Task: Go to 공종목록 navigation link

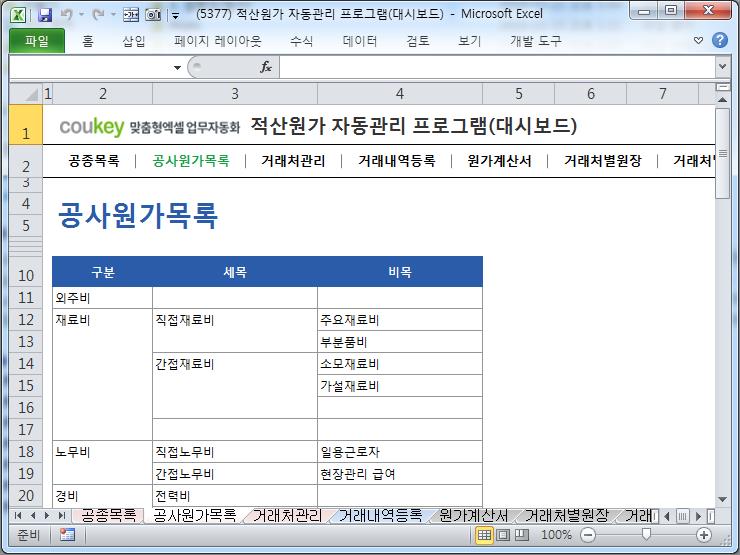Action: 94,161
